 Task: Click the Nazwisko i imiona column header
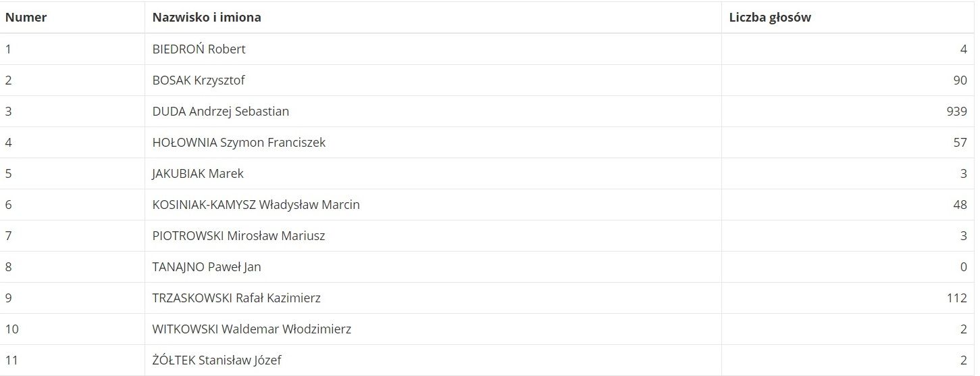pos(207,18)
